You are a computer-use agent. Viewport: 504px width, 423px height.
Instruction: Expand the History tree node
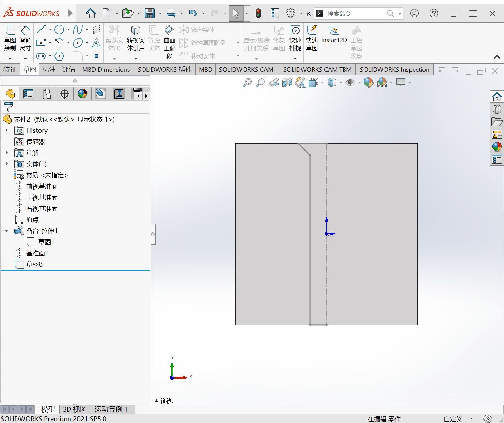click(6, 130)
